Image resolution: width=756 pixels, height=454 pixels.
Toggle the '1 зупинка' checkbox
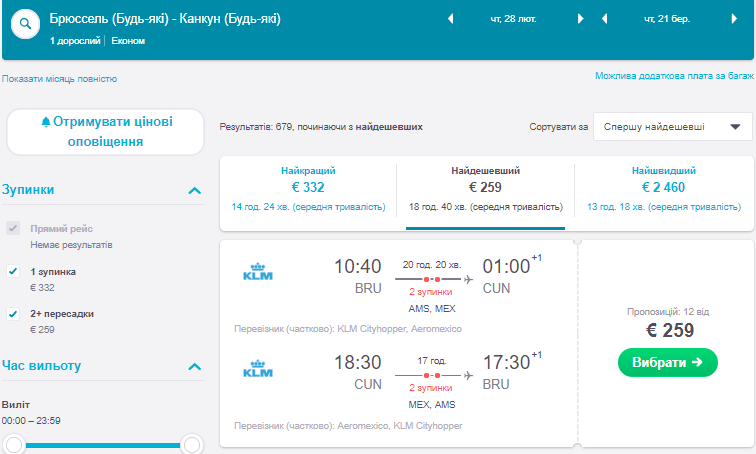point(13,271)
